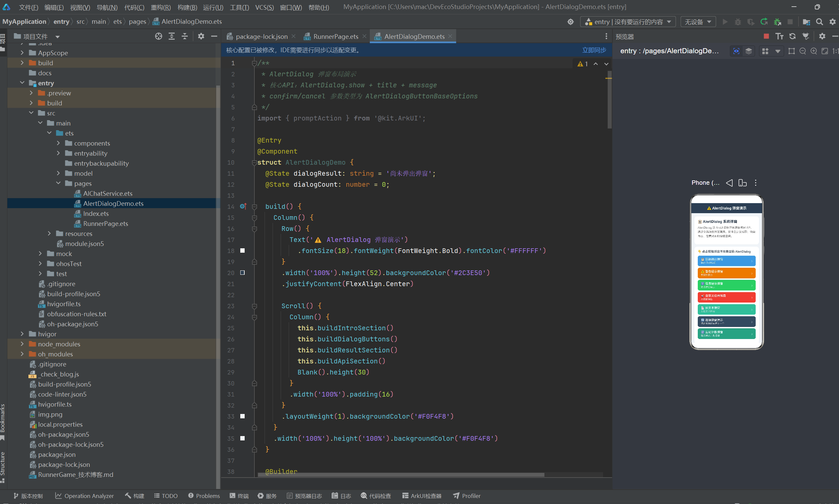Image resolution: width=839 pixels, height=504 pixels.
Task: Click the locate target icon in project panel header
Action: click(x=158, y=36)
